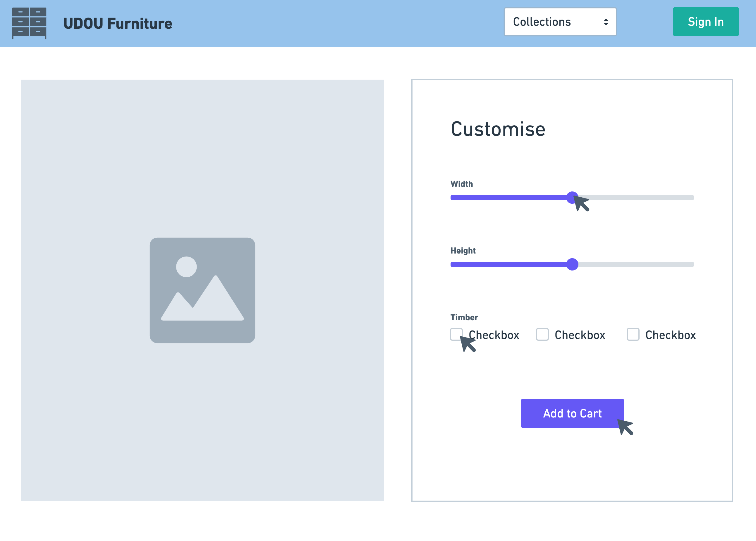Click the cursor arrow on Add to Cart

pyautogui.click(x=625, y=427)
